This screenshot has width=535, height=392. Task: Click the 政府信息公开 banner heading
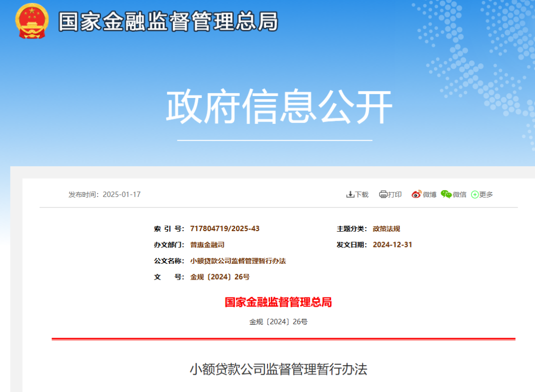(279, 106)
